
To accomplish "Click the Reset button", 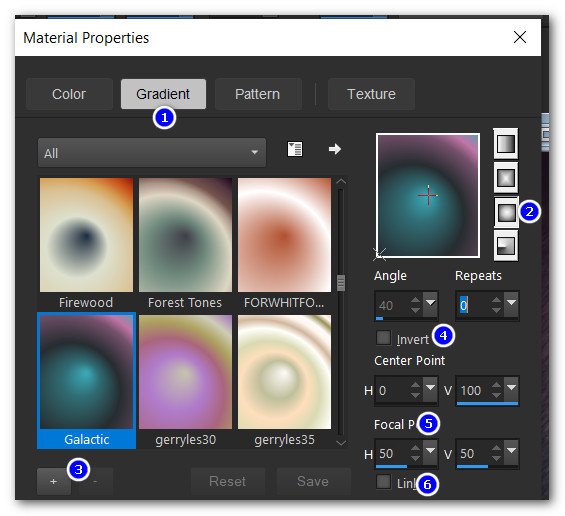I will 227,481.
